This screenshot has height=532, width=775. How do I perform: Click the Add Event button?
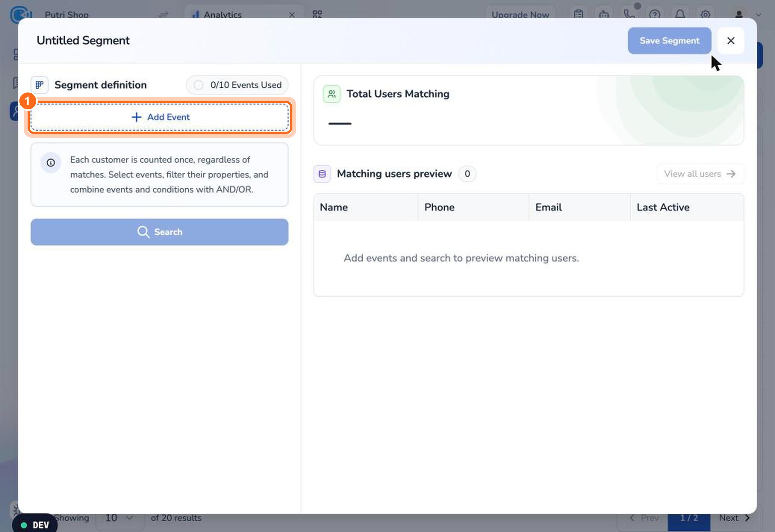[x=159, y=117]
